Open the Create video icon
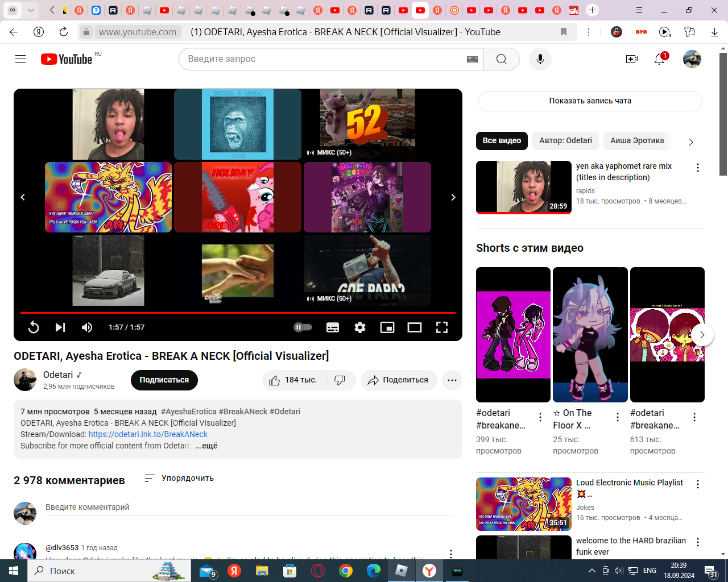 (632, 59)
